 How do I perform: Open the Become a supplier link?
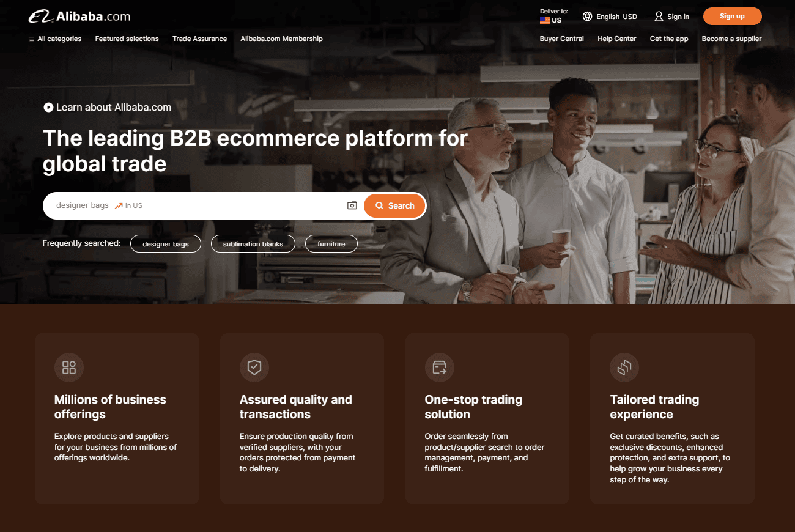731,39
